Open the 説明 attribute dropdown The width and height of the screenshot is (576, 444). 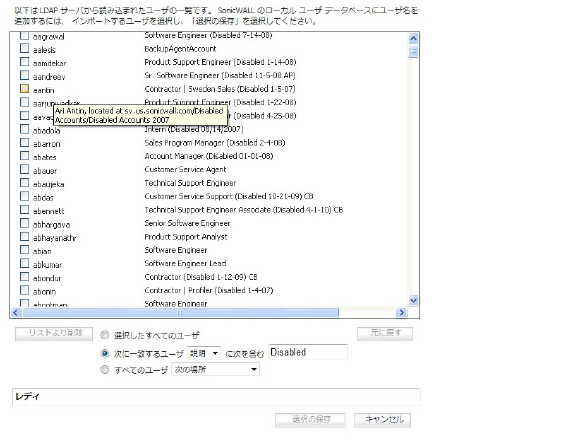(204, 353)
